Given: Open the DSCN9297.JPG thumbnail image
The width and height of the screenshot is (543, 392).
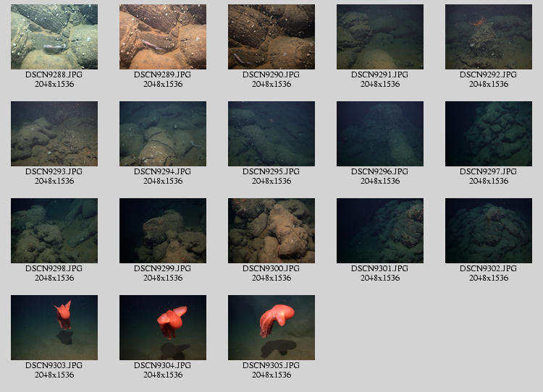Looking at the screenshot, I should 489,134.
